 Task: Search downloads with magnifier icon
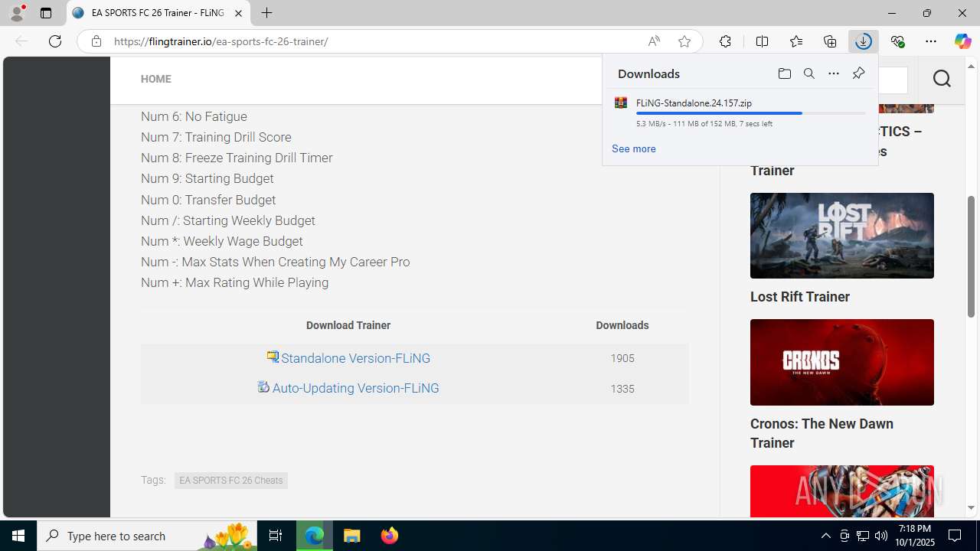[808, 73]
